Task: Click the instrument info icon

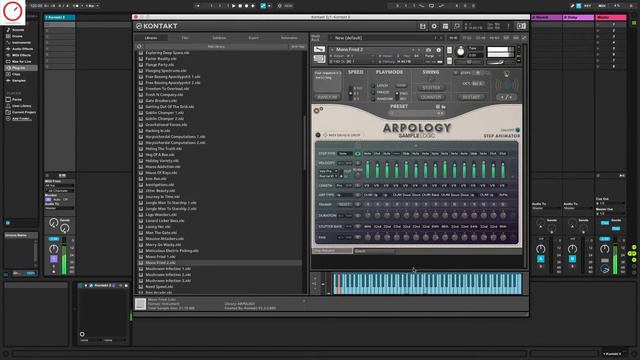Action: [x=439, y=50]
